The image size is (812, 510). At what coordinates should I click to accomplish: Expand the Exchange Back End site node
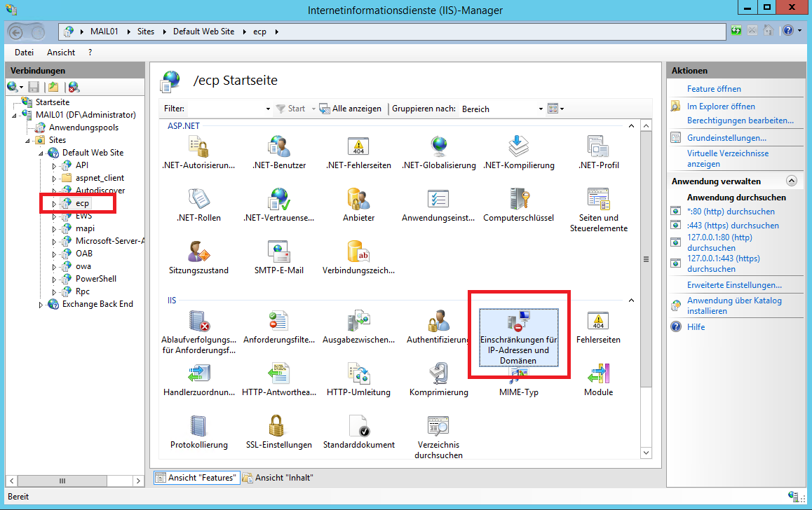coord(41,305)
